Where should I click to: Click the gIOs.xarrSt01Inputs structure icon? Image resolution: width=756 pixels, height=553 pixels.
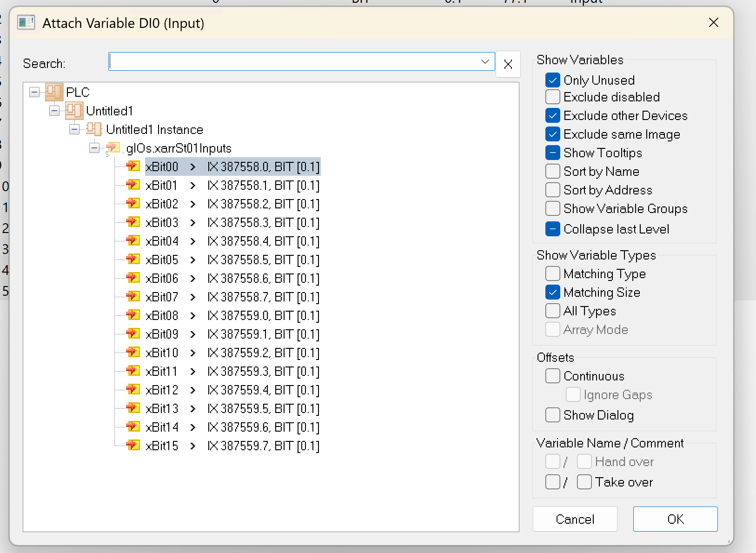tap(113, 148)
